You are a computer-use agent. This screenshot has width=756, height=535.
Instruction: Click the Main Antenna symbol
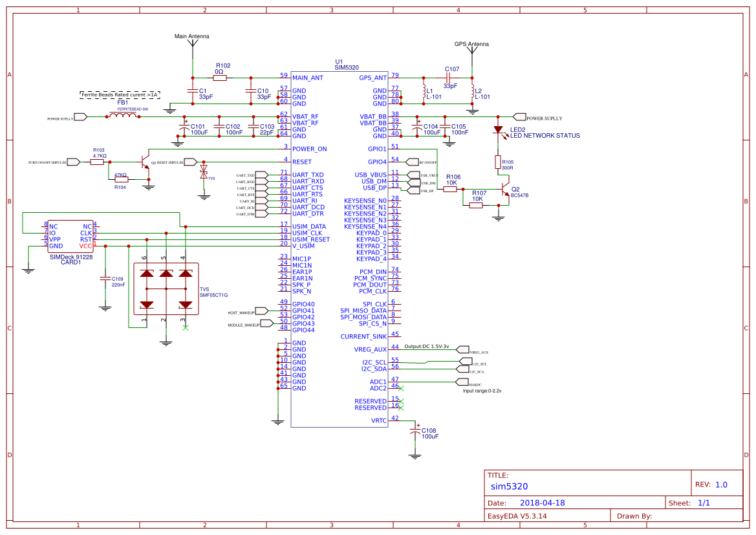[x=192, y=42]
